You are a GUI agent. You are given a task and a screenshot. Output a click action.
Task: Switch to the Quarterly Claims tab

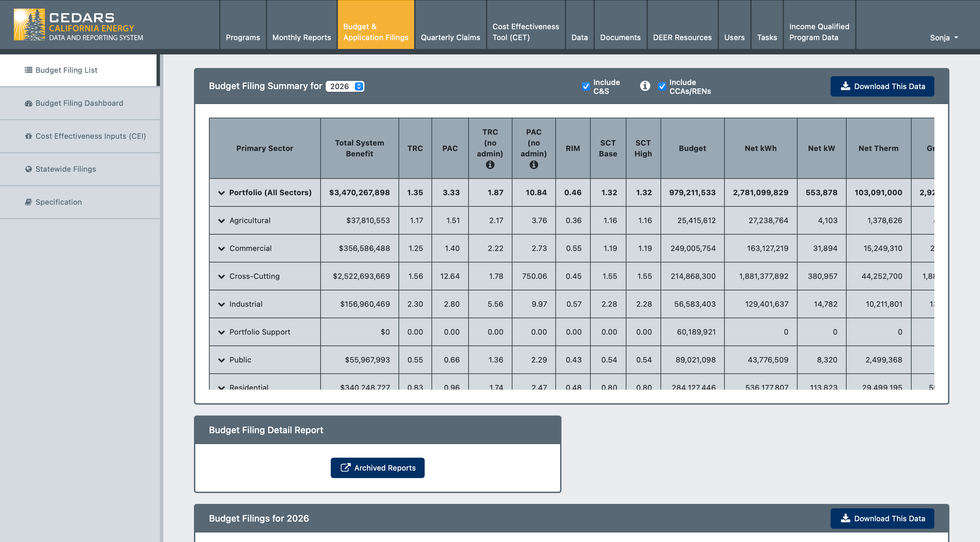pos(450,37)
